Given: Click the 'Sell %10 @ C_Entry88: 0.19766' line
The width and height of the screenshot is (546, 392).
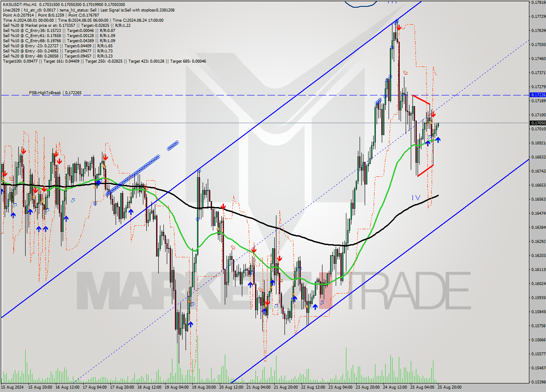Looking at the screenshot, I should click(x=59, y=40).
